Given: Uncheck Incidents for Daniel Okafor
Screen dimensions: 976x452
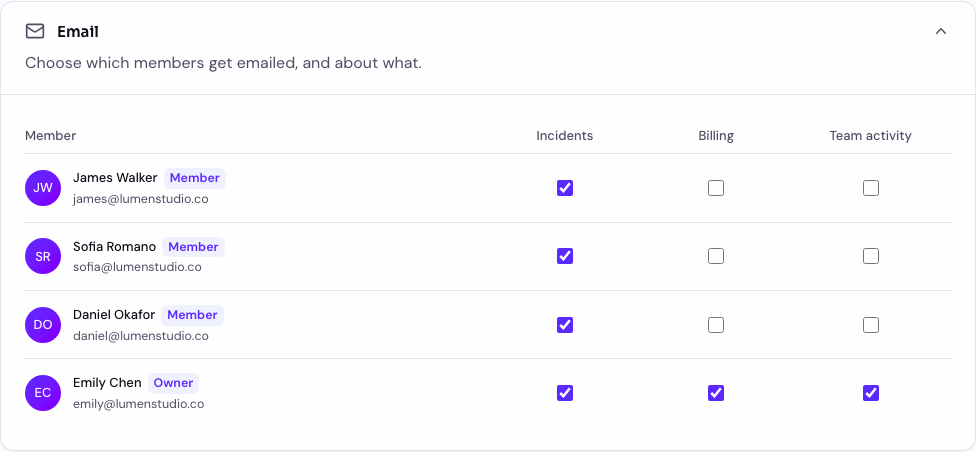Looking at the screenshot, I should pyautogui.click(x=565, y=325).
